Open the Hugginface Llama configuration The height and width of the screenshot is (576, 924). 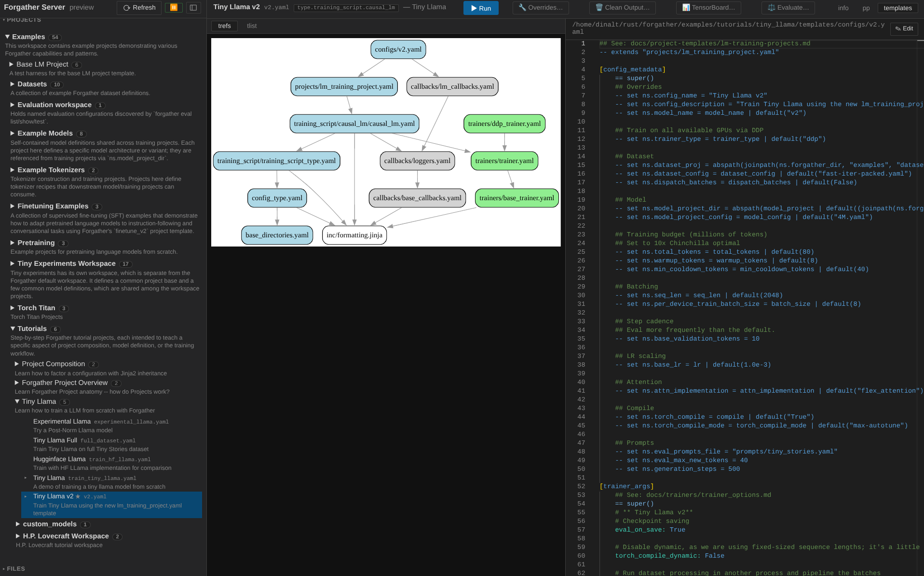click(111, 463)
